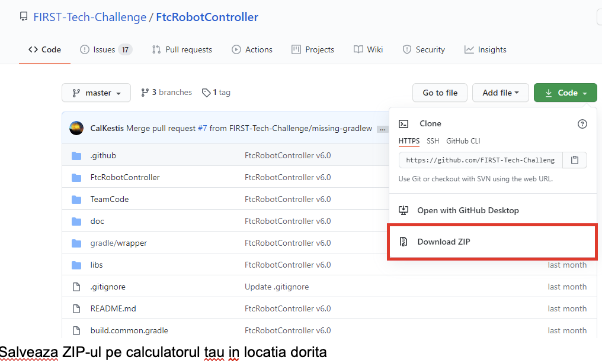Image resolution: width=603 pixels, height=364 pixels.
Task: Open the .github folder
Action: [103, 155]
